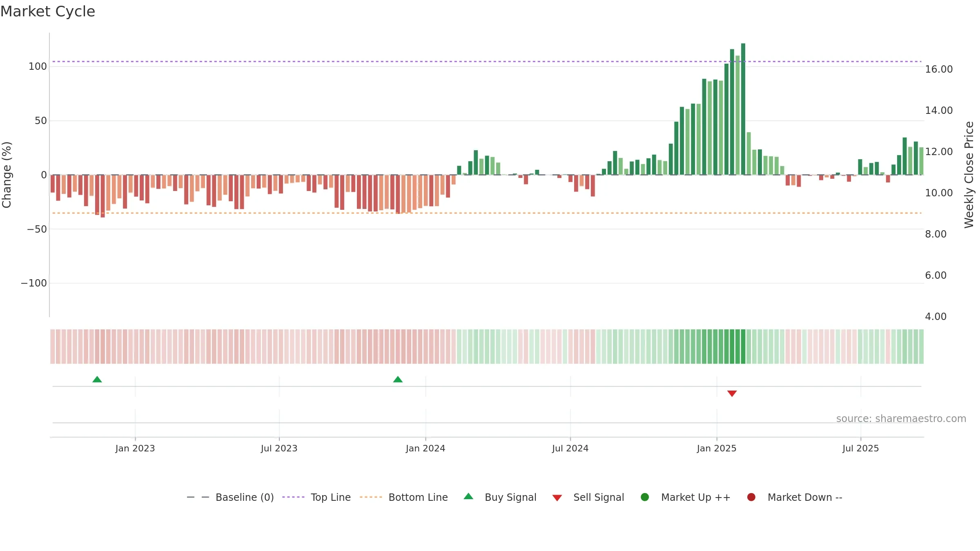Click the Market Cycle chart title

click(48, 11)
